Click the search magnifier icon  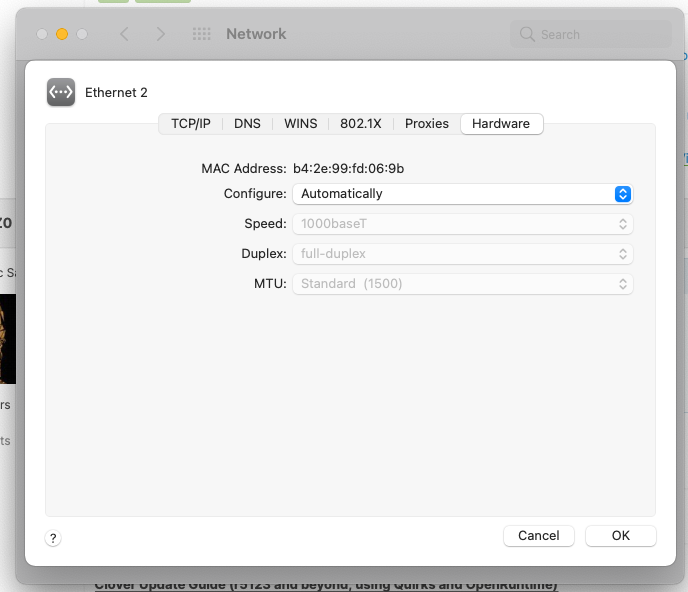click(527, 34)
